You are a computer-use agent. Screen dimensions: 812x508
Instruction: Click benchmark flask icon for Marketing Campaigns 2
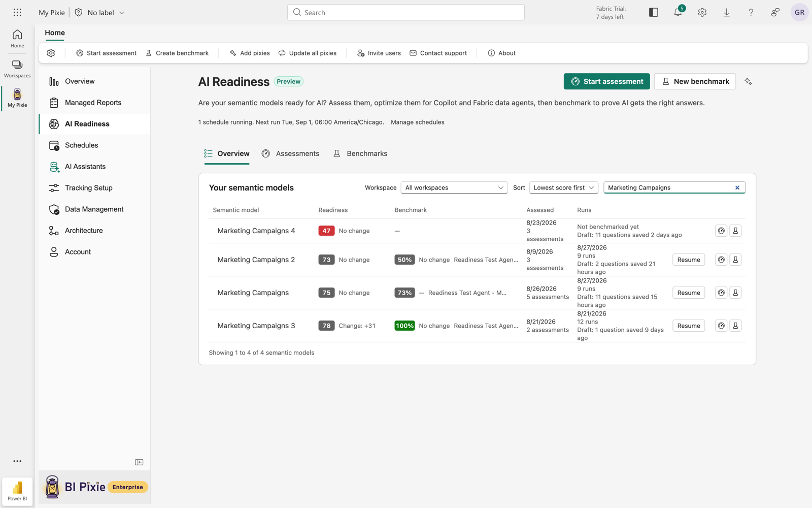735,260
